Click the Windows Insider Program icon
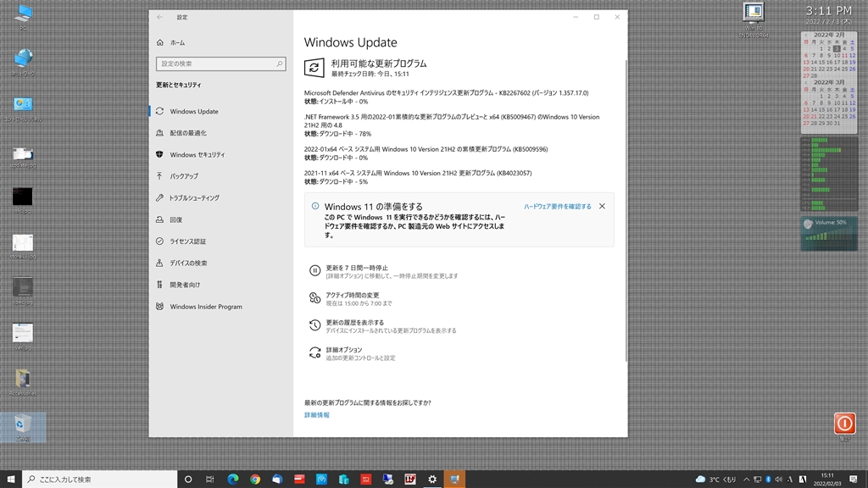This screenshot has height=488, width=868. (159, 306)
